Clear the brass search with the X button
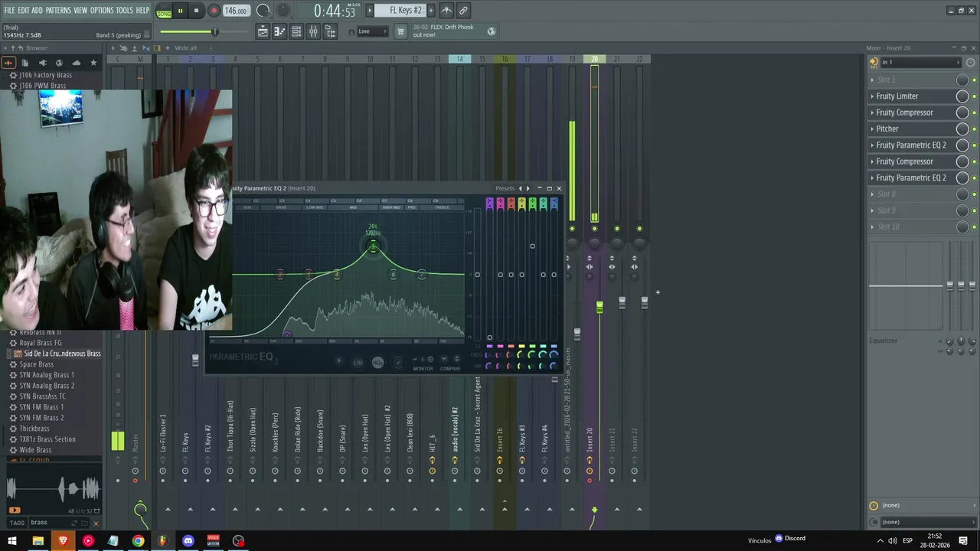 coord(96,523)
